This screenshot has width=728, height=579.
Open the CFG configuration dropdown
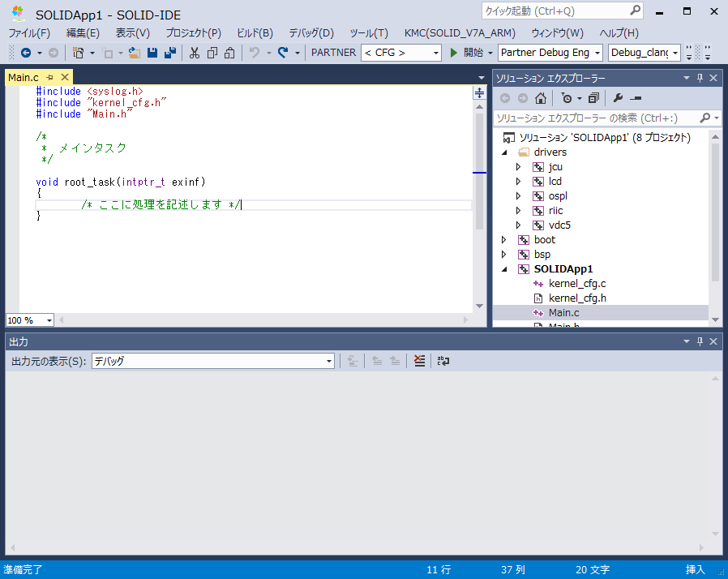401,53
